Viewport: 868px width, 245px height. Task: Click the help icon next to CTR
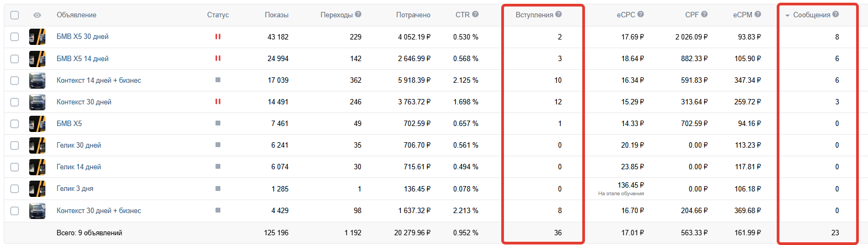[475, 15]
